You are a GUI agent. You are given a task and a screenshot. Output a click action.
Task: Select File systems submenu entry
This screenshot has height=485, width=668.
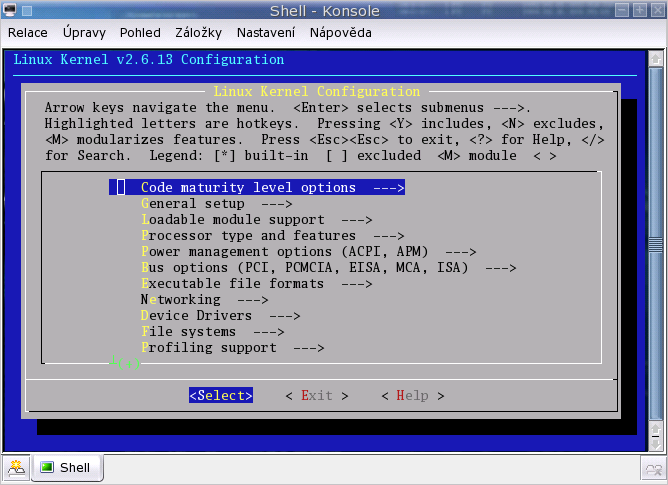pos(213,332)
